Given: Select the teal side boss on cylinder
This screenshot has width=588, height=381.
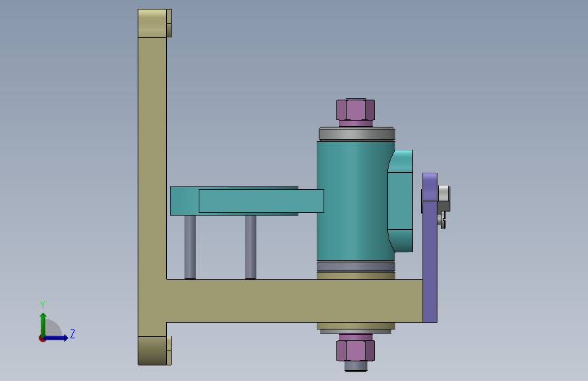Looking at the screenshot, I should click(x=401, y=201).
